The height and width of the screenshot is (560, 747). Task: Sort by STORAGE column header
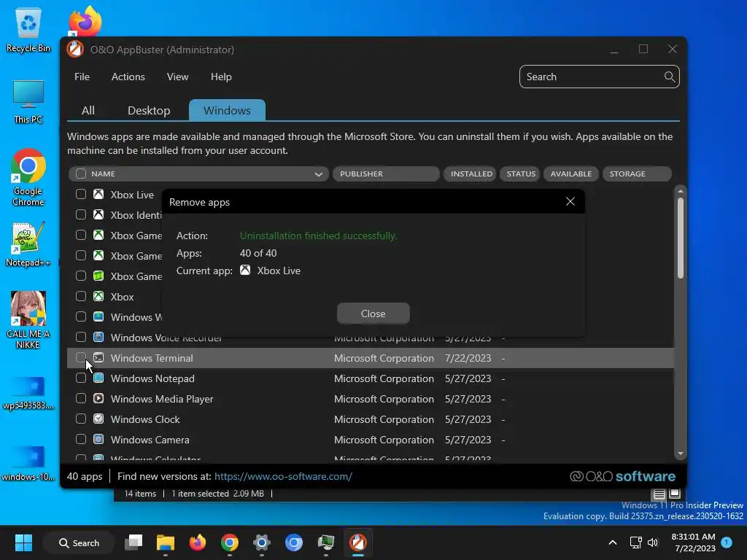coord(637,174)
